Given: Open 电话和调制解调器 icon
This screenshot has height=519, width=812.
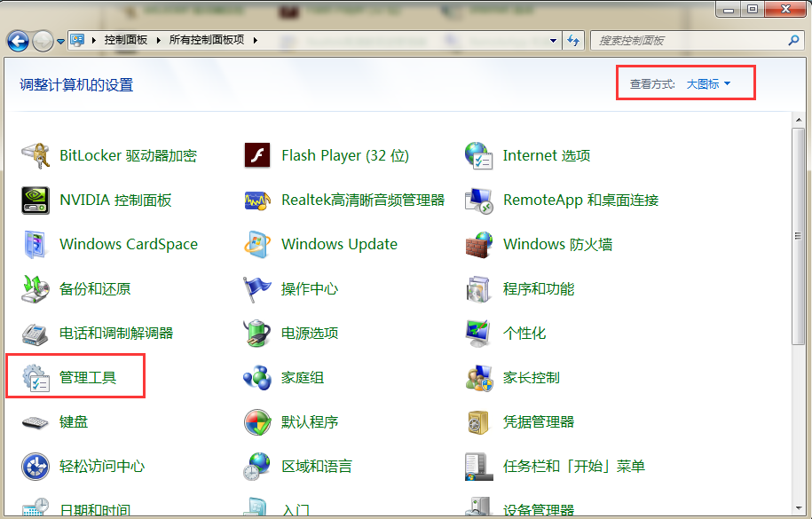Looking at the screenshot, I should coord(35,334).
